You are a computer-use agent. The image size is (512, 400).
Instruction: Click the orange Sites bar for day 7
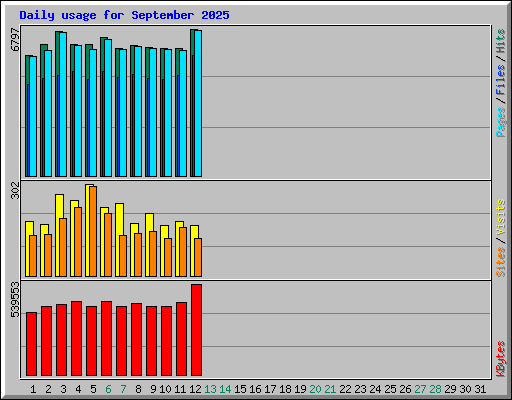click(x=123, y=256)
